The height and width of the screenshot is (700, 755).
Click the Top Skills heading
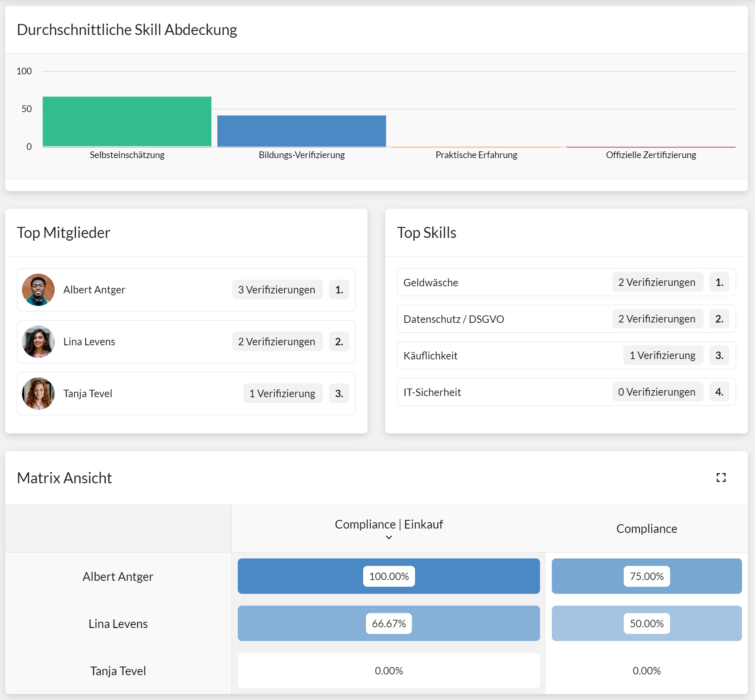(426, 233)
